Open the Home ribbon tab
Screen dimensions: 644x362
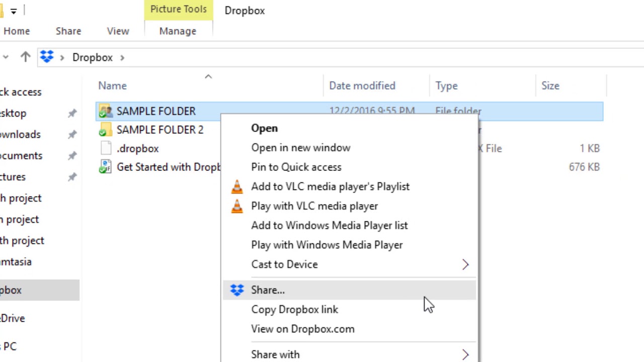[17, 31]
